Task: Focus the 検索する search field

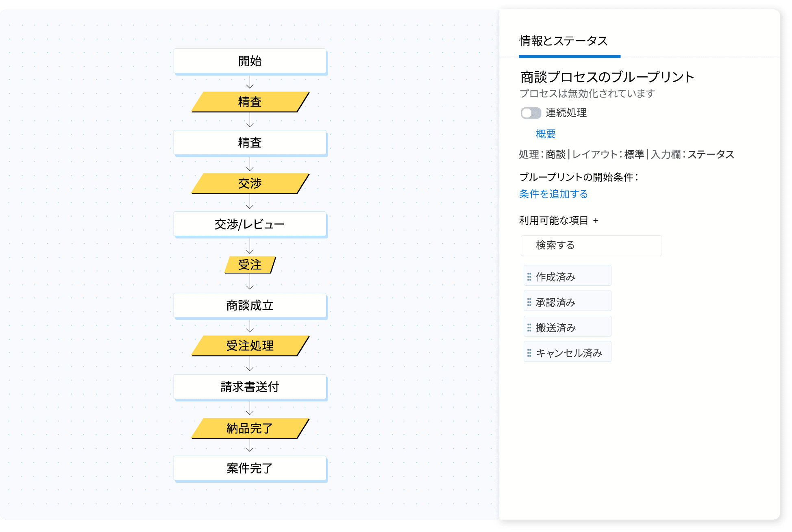Action: (x=591, y=245)
